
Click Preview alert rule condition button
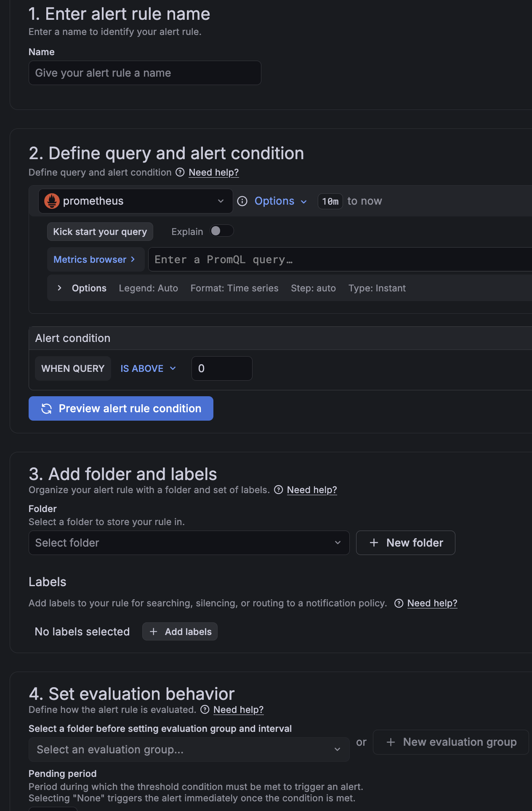pyautogui.click(x=121, y=408)
